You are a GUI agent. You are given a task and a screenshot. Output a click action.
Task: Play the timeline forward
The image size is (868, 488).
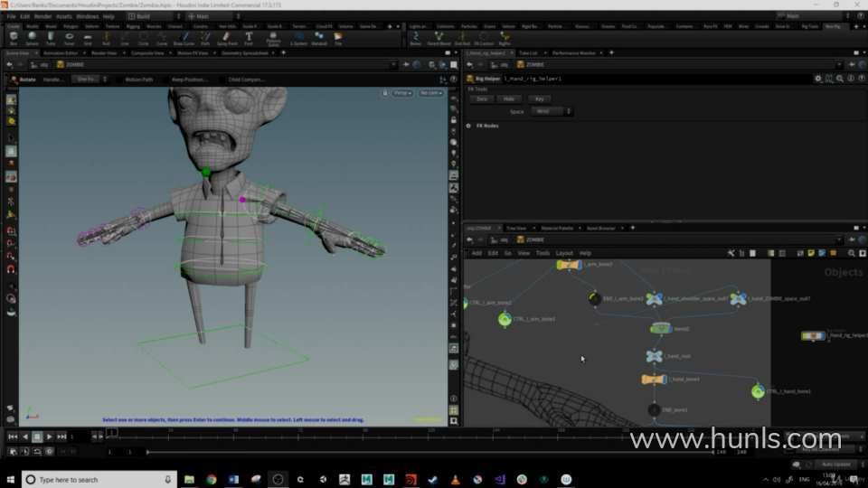pos(49,436)
